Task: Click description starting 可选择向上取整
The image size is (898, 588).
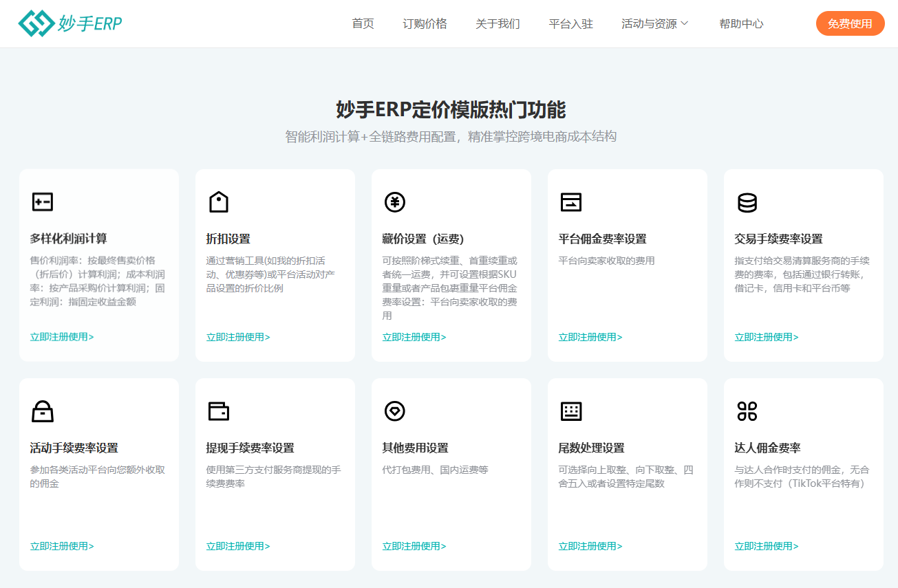Action: tap(626, 477)
